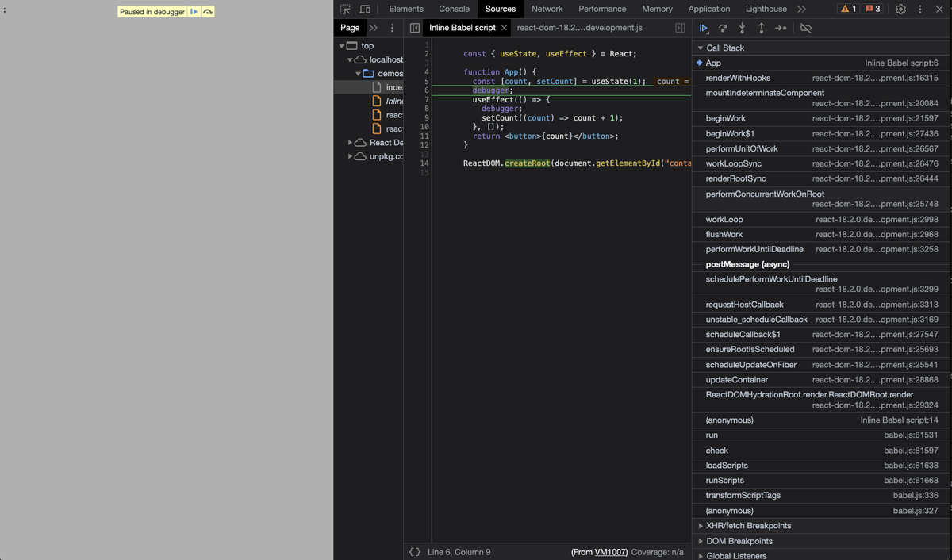Collapse the Call Stack section
This screenshot has width=952, height=560.
pyautogui.click(x=701, y=48)
